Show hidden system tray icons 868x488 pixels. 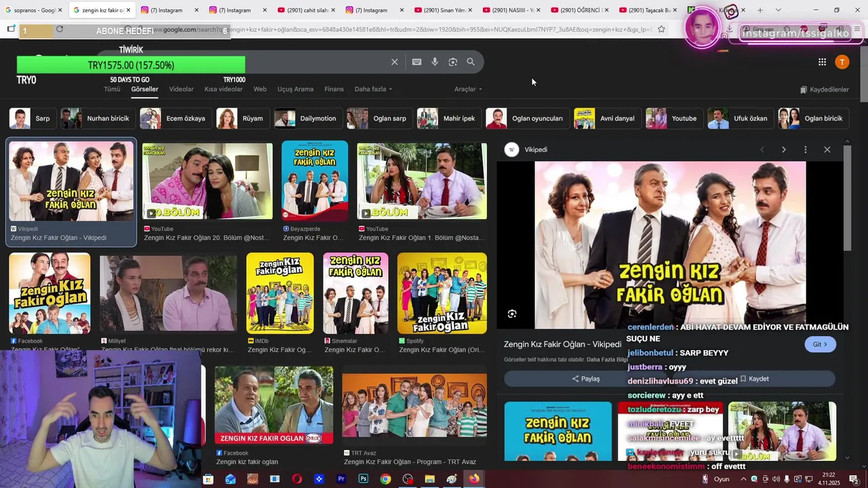click(x=743, y=479)
